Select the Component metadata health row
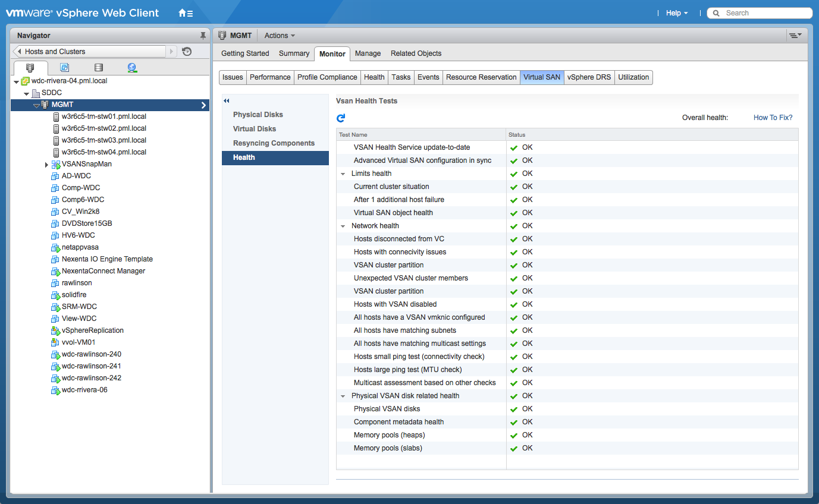The width and height of the screenshot is (819, 504). tap(567, 422)
